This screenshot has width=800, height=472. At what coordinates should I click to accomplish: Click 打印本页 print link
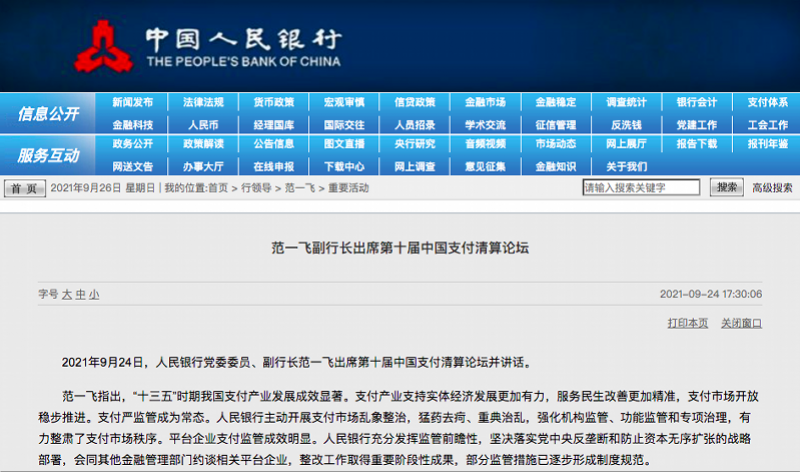pyautogui.click(x=688, y=323)
